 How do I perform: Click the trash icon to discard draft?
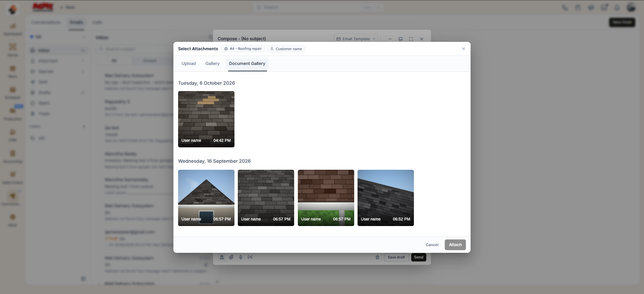[x=377, y=257]
